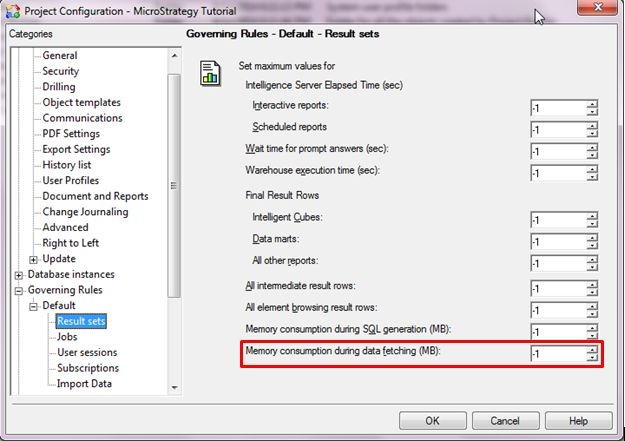
Task: Decrease data fetching memory with down arrow
Action: (592, 358)
